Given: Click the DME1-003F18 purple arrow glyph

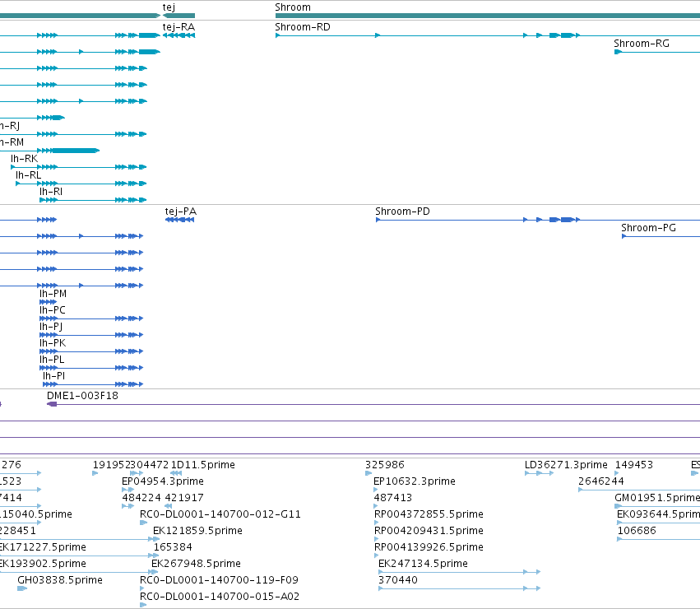Looking at the screenshot, I should click(x=52, y=404).
